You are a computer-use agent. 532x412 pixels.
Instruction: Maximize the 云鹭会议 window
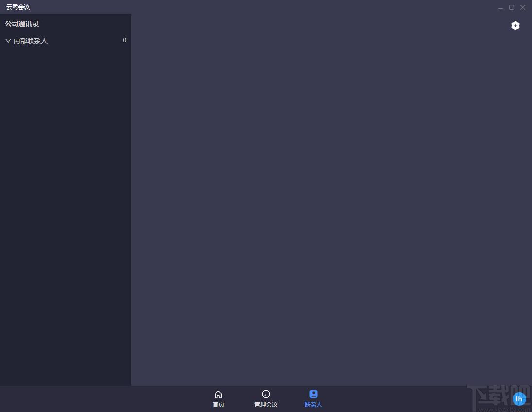(x=512, y=7)
